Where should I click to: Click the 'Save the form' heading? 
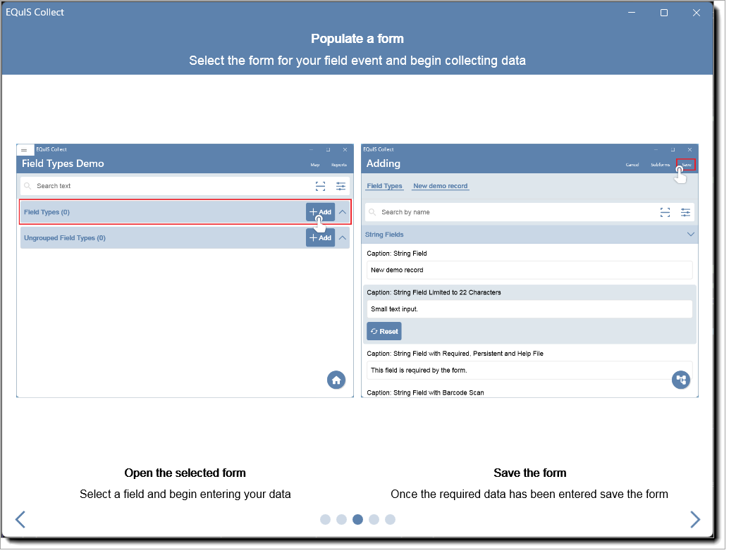[530, 473]
